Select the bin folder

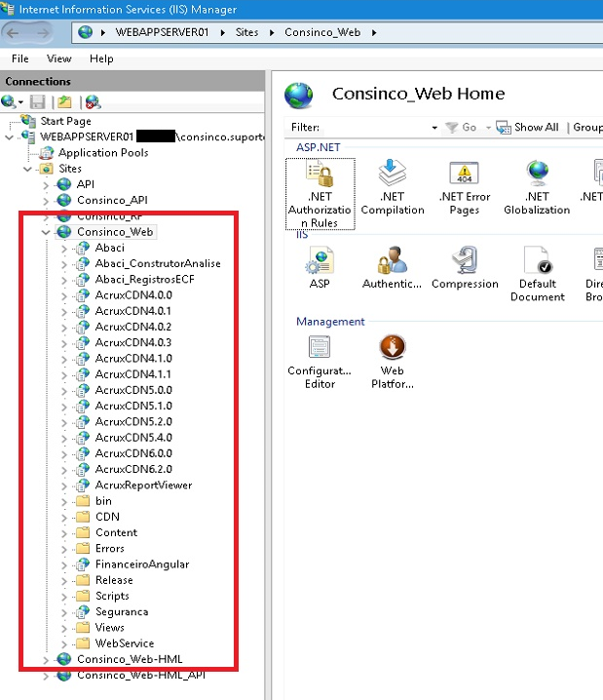pos(103,501)
